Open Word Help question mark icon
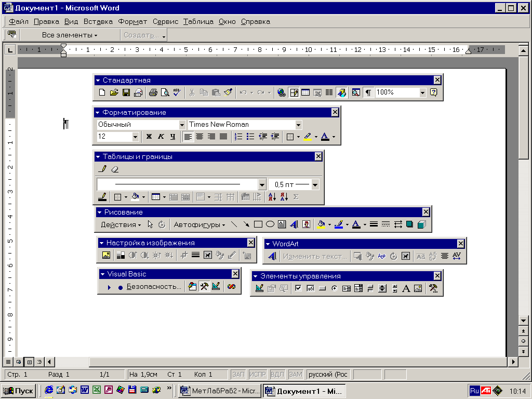This screenshot has height=399, width=532. click(434, 92)
